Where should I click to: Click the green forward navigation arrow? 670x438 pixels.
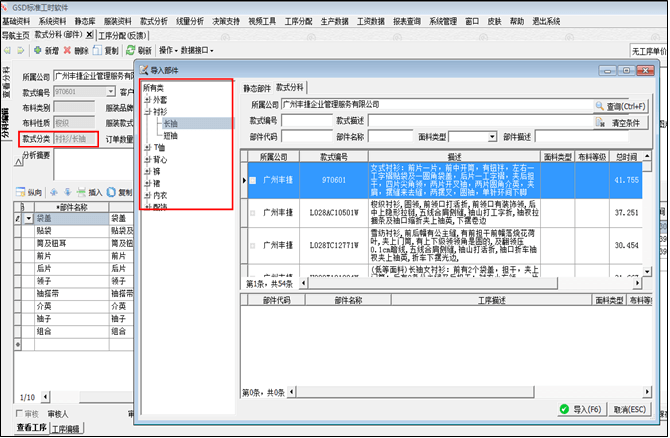pos(21,50)
